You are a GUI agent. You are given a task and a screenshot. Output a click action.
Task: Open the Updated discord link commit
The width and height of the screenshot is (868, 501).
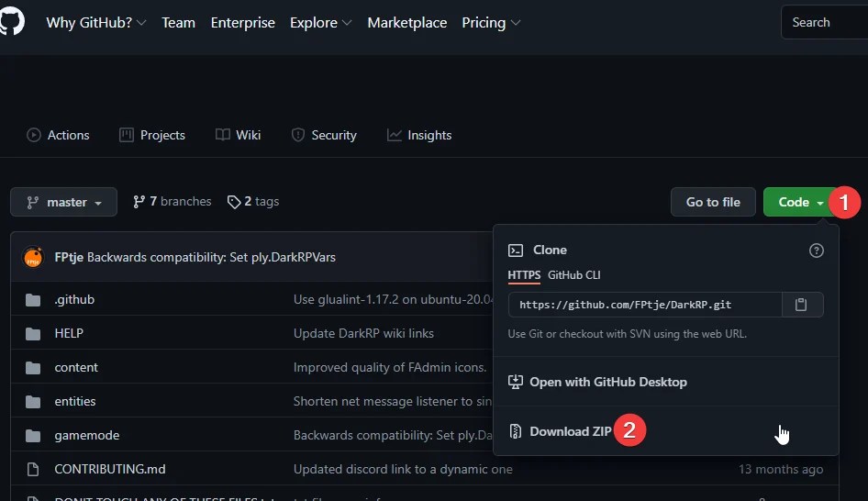point(403,469)
